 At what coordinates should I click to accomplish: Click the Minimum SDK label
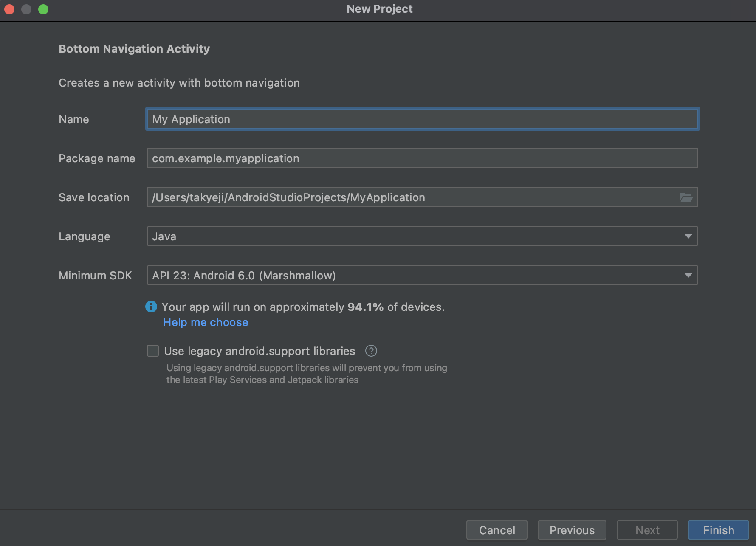click(96, 276)
